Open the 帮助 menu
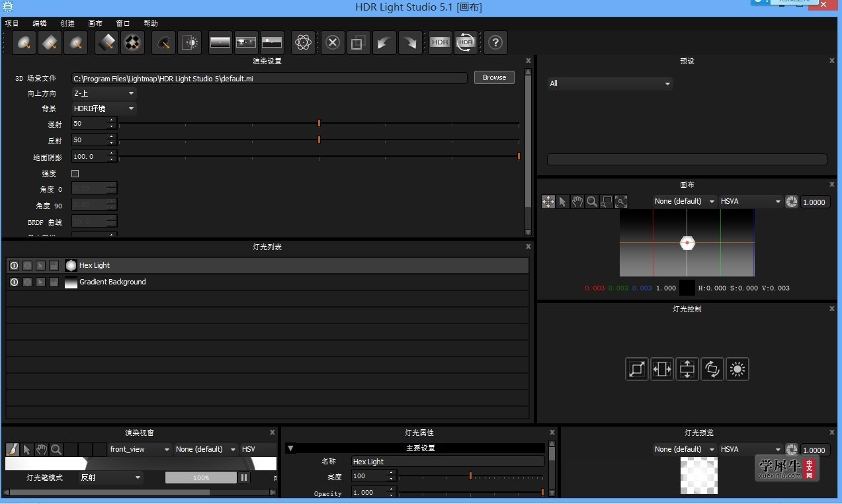 tap(151, 23)
